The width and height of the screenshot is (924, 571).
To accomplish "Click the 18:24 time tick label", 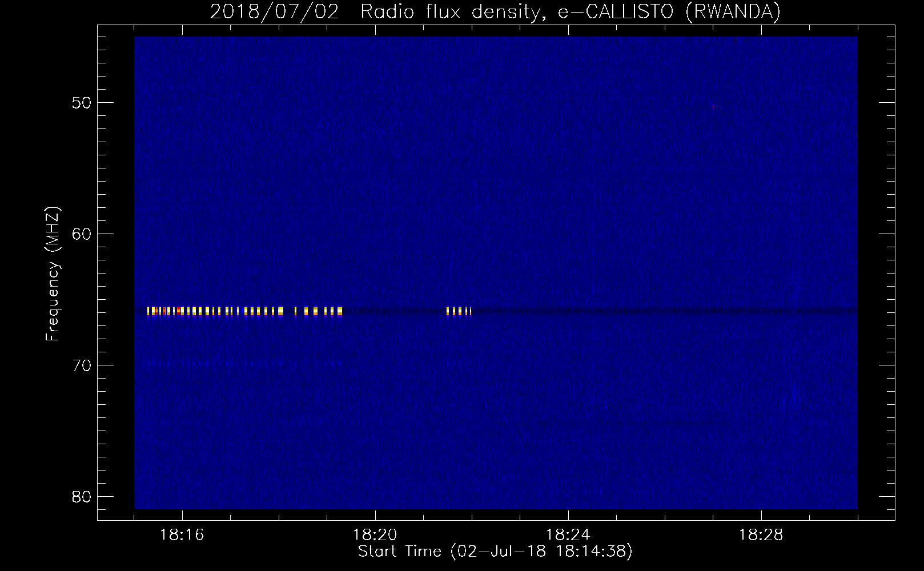I will pos(568,535).
